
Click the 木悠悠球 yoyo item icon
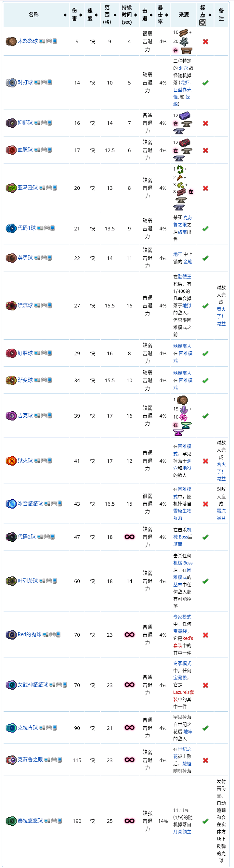click(x=11, y=41)
